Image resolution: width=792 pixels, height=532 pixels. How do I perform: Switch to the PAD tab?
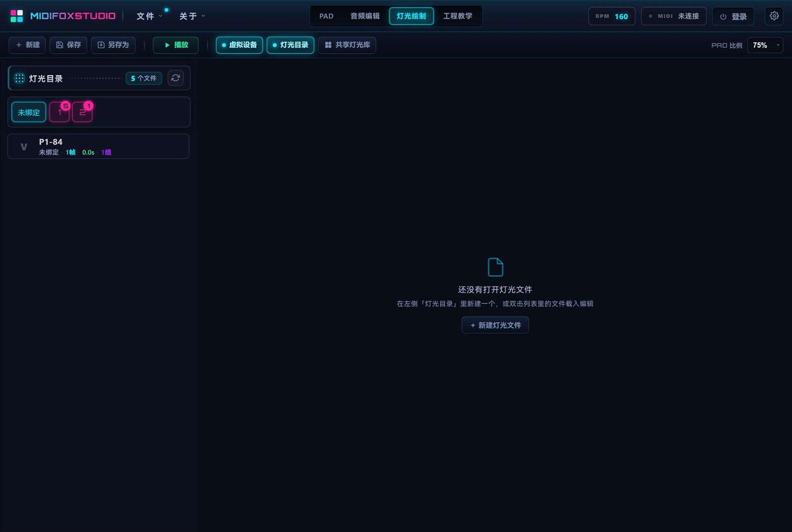pyautogui.click(x=326, y=16)
